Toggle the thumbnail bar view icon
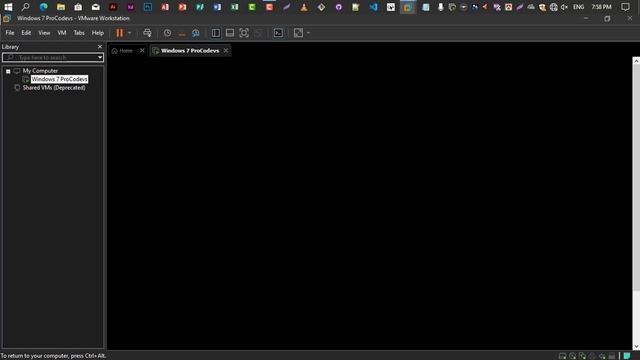This screenshot has width=640, height=360. click(230, 33)
